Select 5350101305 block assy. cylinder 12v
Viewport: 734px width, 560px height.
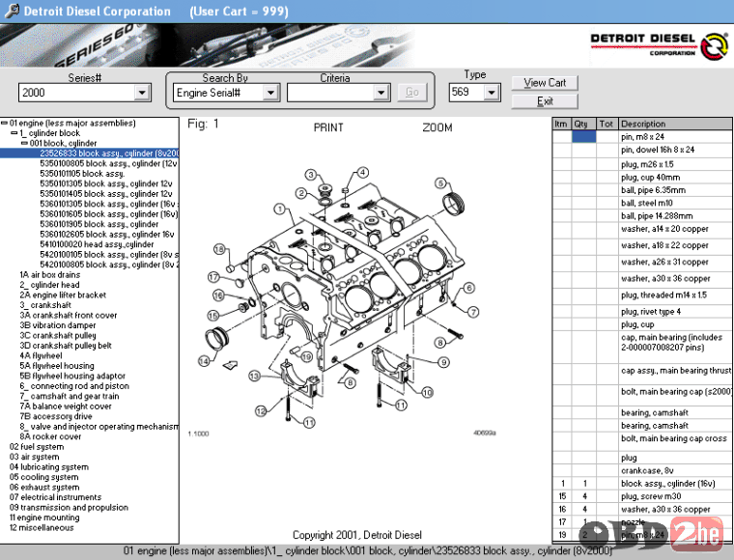[x=106, y=183]
